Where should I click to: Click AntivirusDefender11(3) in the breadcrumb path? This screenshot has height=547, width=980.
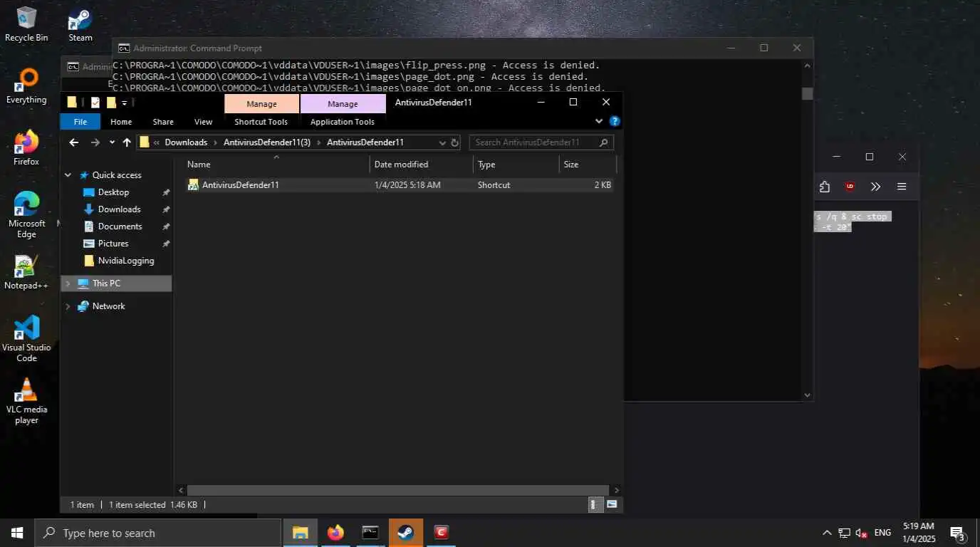tap(267, 142)
